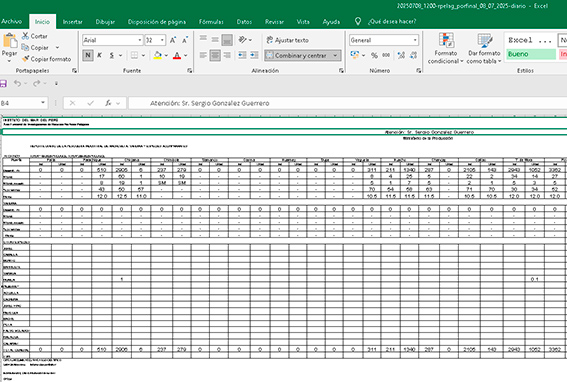Toggle subrayado (S) underline formatting
Screen dimensions: 567x382
(112, 55)
